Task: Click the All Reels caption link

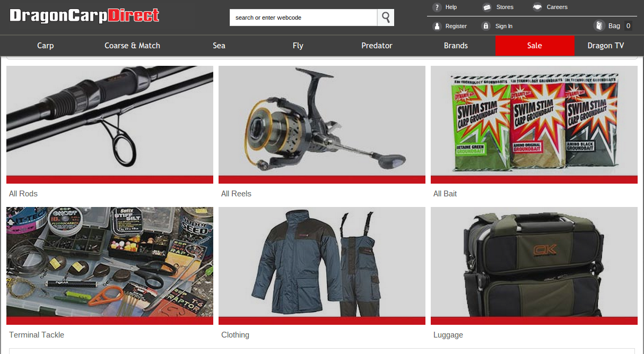Action: click(x=236, y=194)
